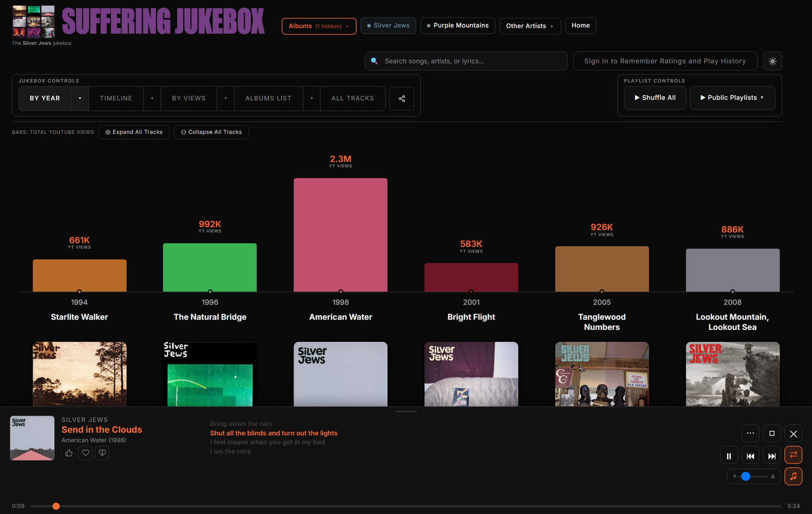Click the Natural Bridge album cover

(x=210, y=374)
